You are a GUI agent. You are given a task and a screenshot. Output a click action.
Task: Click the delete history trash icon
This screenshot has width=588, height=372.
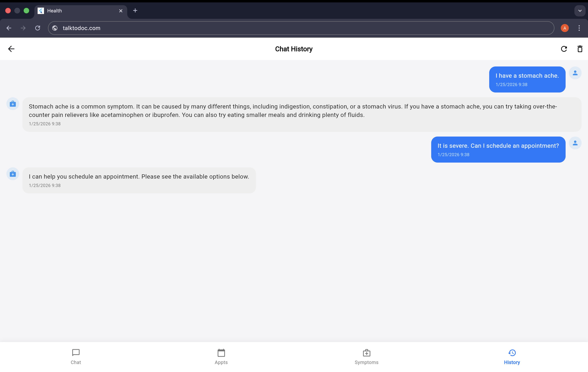[580, 49]
